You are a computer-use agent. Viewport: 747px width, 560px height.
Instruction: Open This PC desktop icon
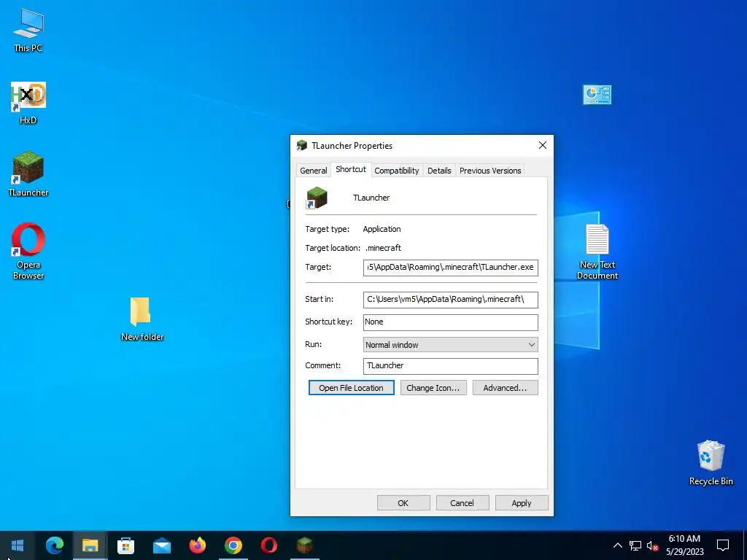pos(28,30)
